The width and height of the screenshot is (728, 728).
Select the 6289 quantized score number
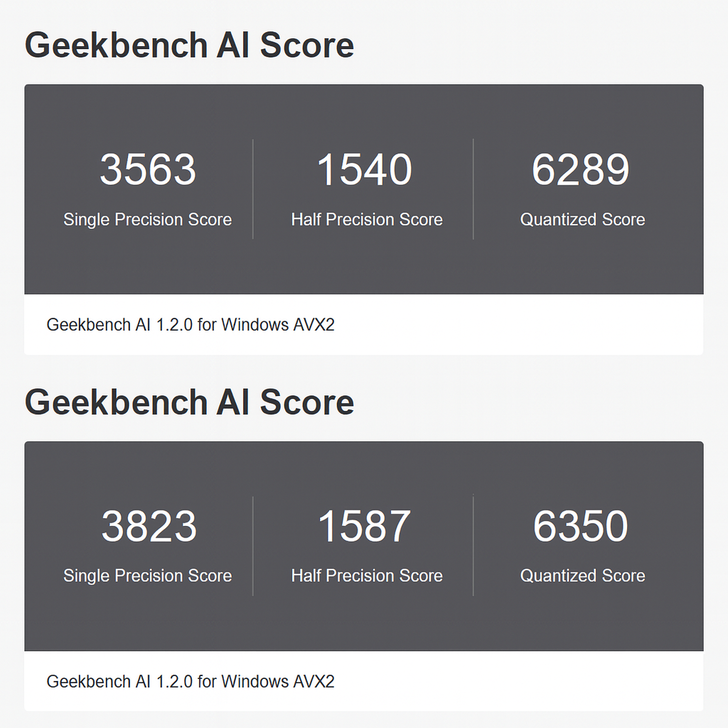coord(581,170)
